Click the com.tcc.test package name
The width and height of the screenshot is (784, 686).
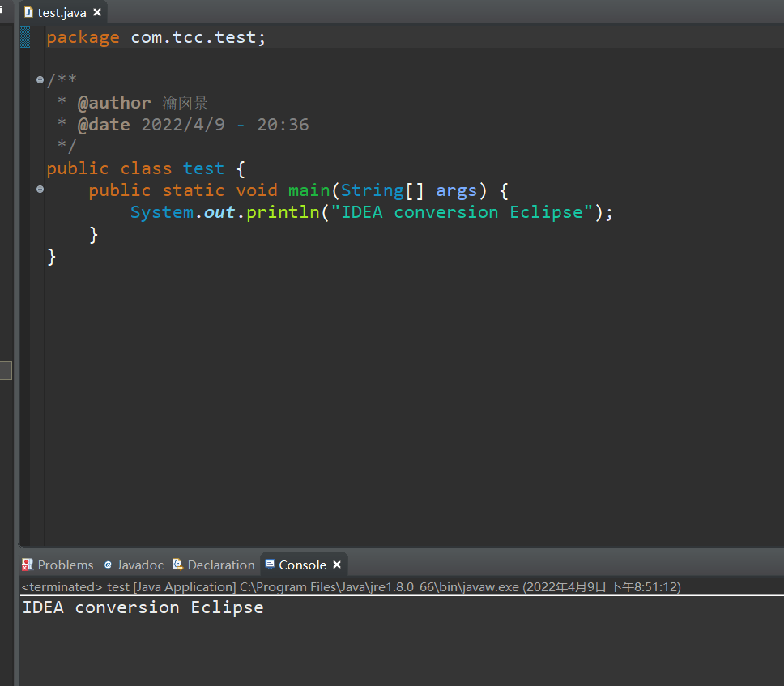tap(193, 37)
